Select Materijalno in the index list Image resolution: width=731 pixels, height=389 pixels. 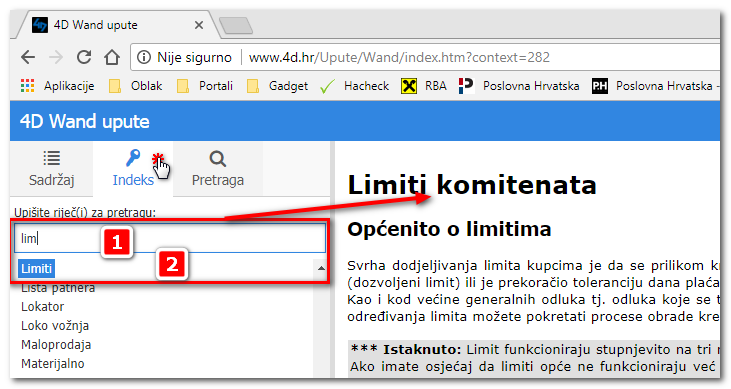tap(53, 363)
